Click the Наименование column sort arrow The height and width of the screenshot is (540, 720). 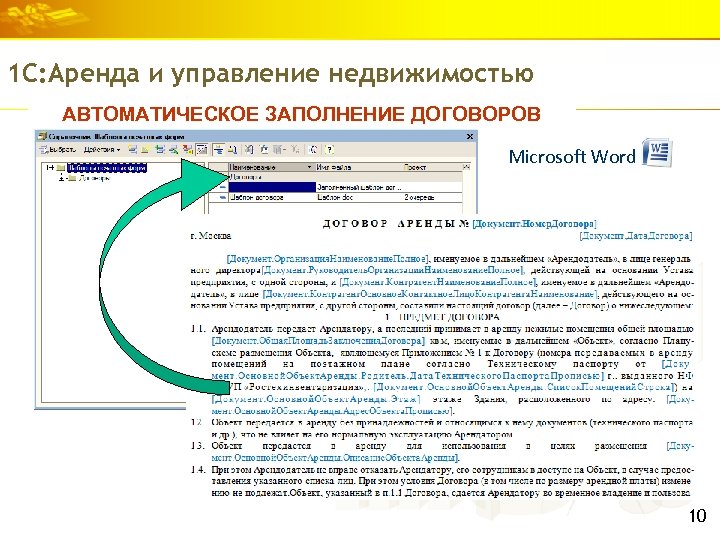309,167
